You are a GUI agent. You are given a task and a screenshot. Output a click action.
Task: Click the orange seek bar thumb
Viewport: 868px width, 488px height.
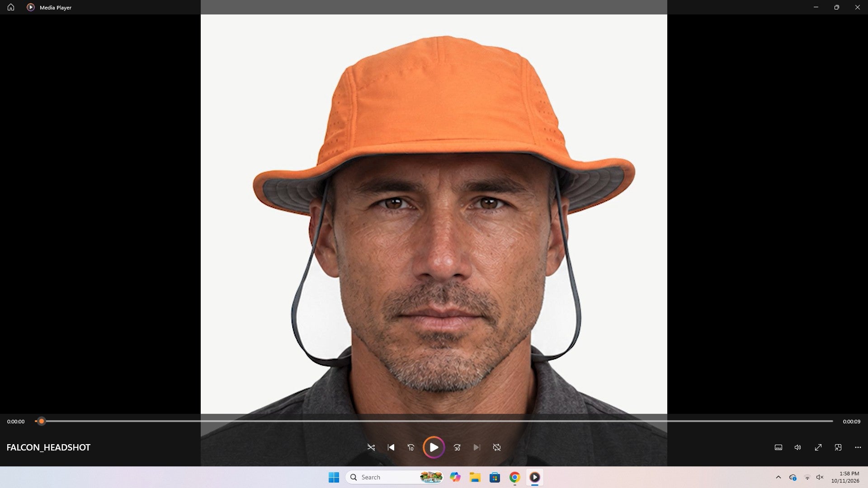click(x=42, y=421)
